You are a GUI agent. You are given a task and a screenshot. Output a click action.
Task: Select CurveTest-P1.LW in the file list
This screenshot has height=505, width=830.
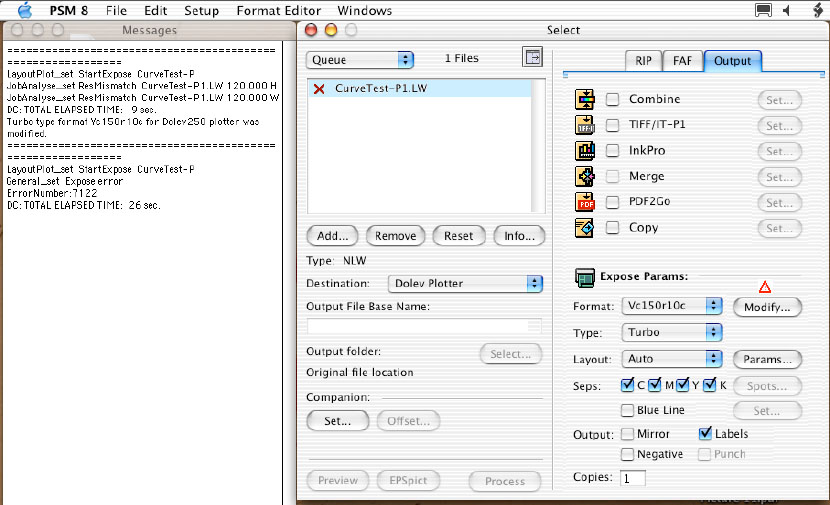coord(419,88)
